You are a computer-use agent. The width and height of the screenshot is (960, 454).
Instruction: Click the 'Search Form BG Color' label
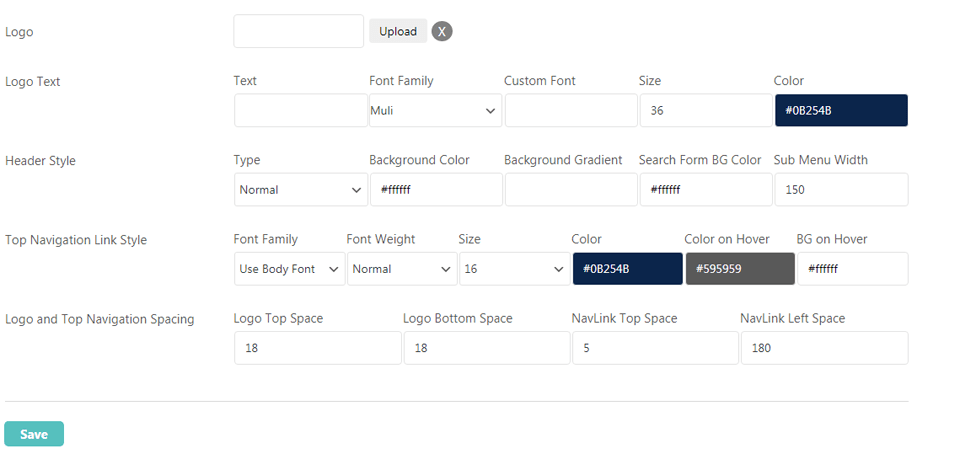pyautogui.click(x=700, y=160)
